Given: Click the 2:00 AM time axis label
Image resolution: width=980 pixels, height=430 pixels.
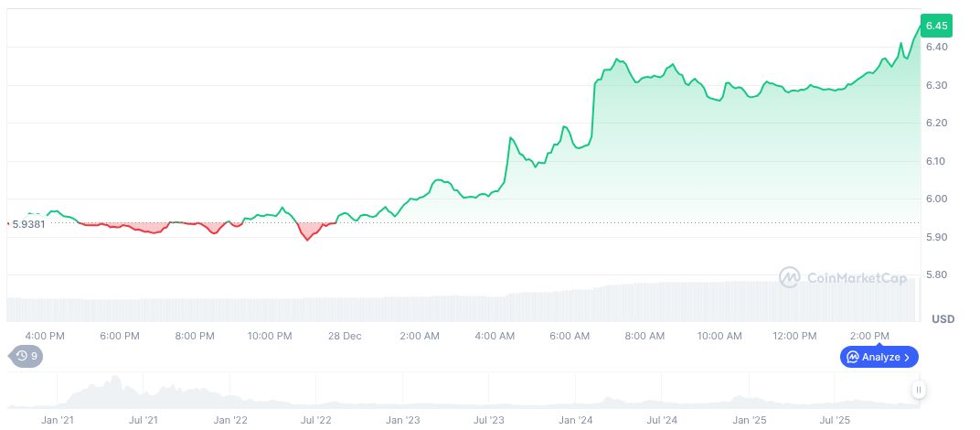Looking at the screenshot, I should pyautogui.click(x=420, y=336).
